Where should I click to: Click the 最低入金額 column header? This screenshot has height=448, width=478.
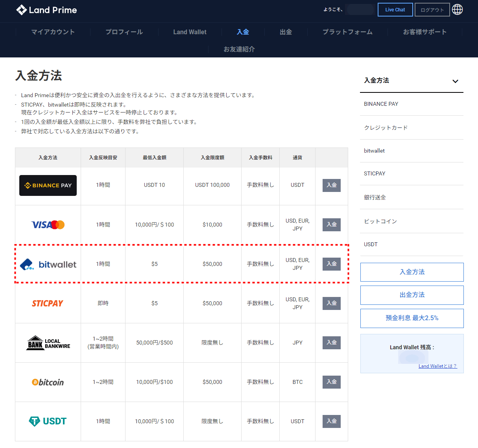pyautogui.click(x=154, y=157)
